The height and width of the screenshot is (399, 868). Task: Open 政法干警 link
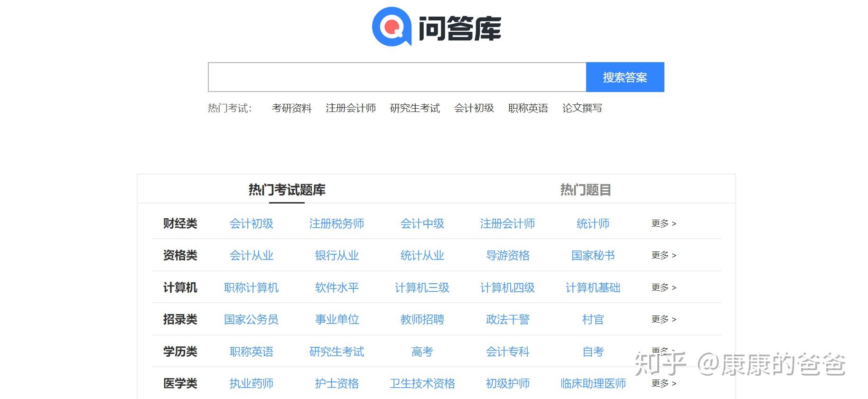coord(508,319)
